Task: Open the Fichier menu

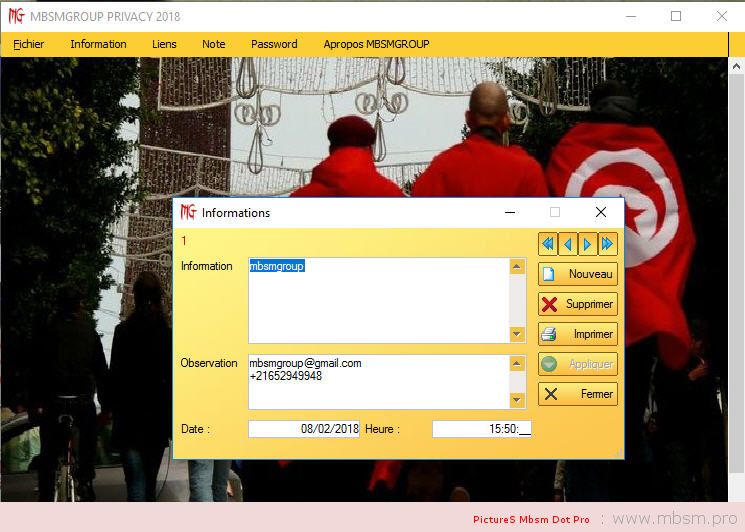Action: point(28,44)
